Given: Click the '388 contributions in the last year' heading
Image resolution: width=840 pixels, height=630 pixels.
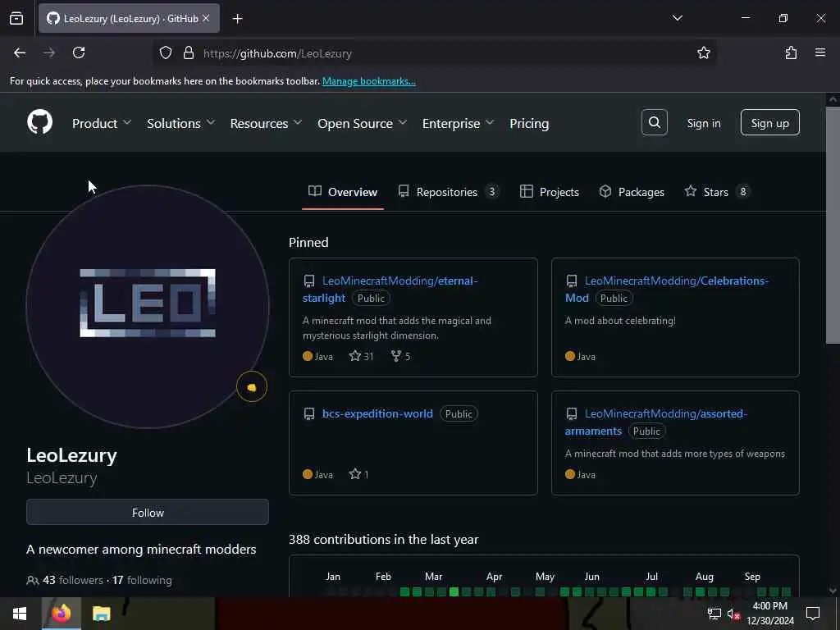Looking at the screenshot, I should click(383, 540).
